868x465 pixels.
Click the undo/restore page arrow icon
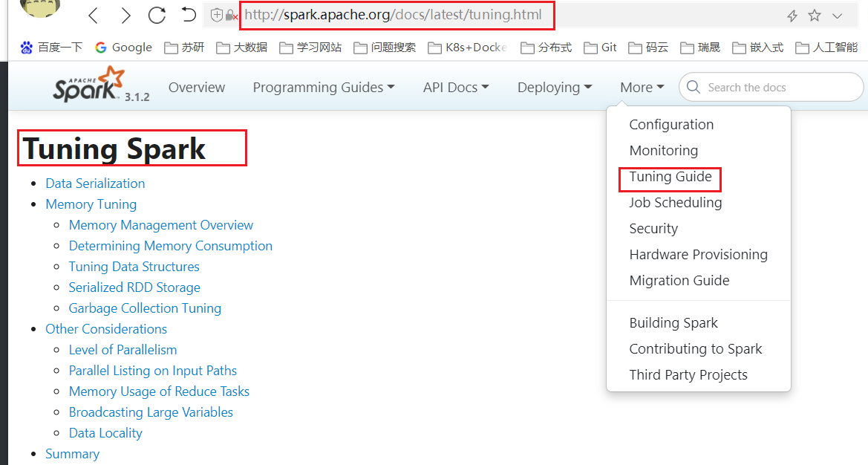coord(189,14)
